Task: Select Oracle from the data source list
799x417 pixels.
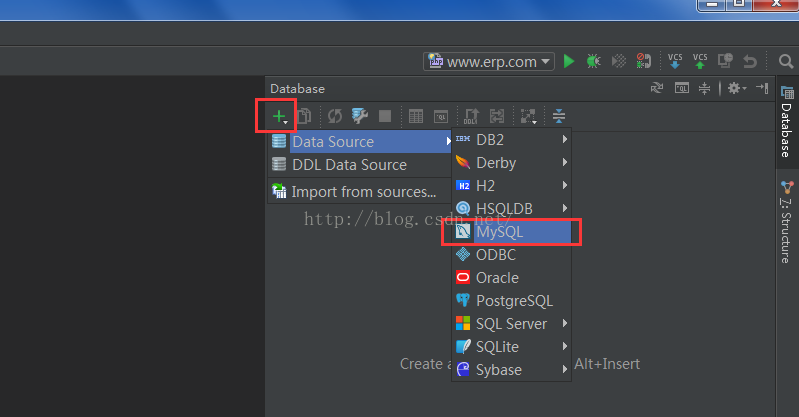Action: (511, 278)
